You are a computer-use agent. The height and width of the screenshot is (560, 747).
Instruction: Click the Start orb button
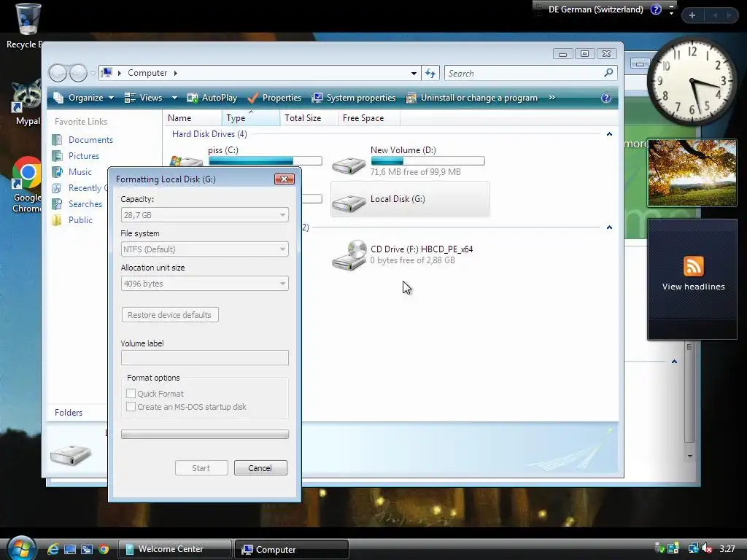pos(21,548)
